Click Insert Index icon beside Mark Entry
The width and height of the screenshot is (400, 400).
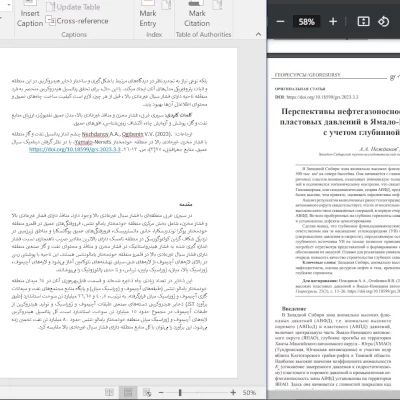pyautogui.click(x=166, y=5)
